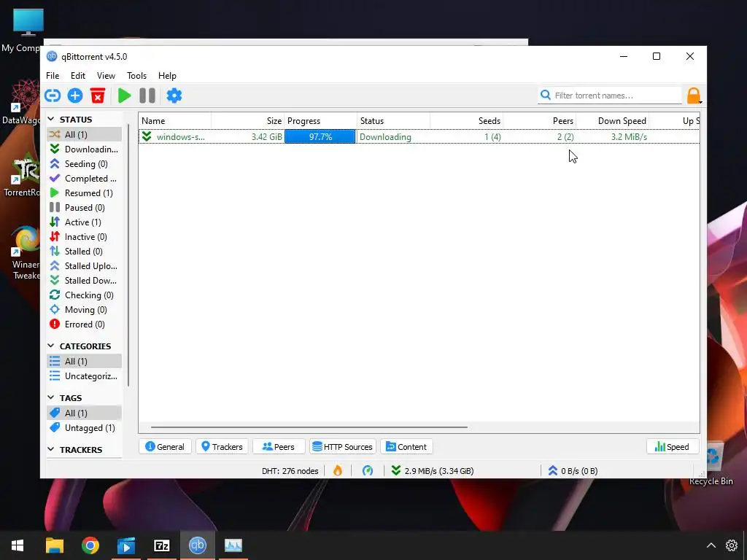Select All (1) under CATEGORIES
This screenshot has height=560, width=747.
85,362
